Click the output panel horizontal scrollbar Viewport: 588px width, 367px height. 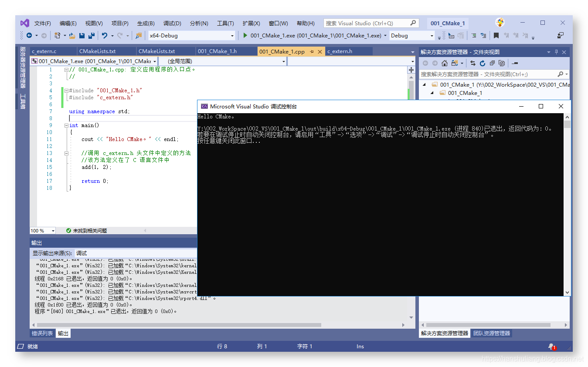[x=219, y=325]
